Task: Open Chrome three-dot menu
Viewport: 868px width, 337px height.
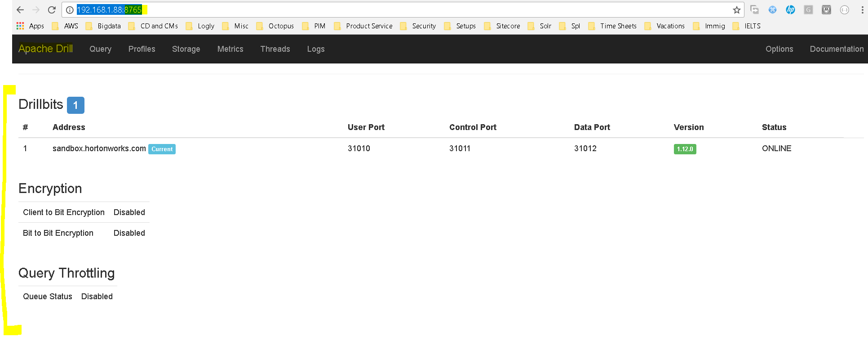Action: [x=862, y=10]
